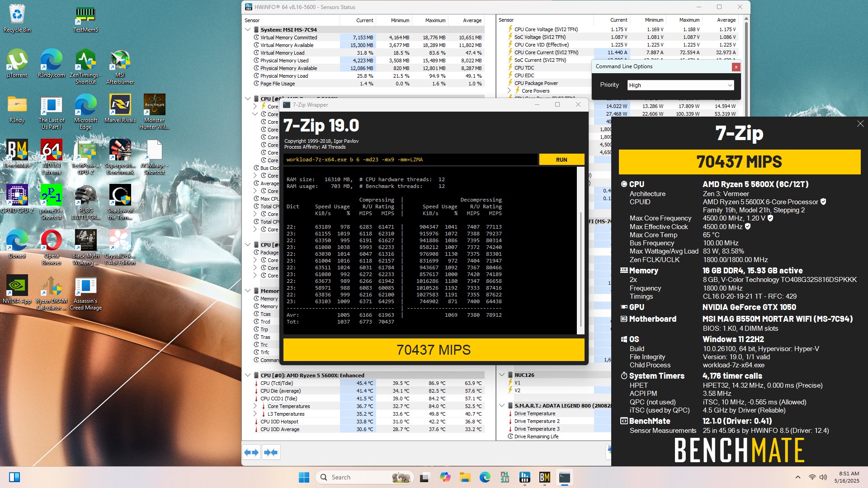868x488 pixels.
Task: Launch Opera Browser icon
Action: point(51,247)
